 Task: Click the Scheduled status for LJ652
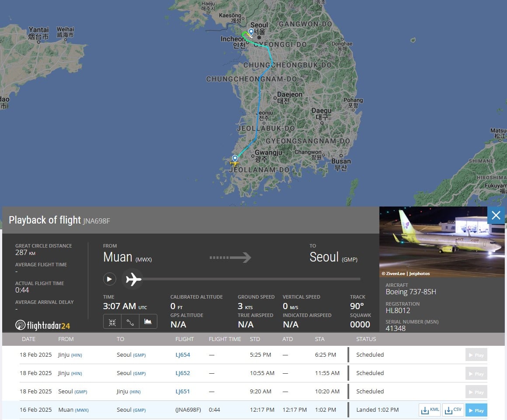pos(370,373)
